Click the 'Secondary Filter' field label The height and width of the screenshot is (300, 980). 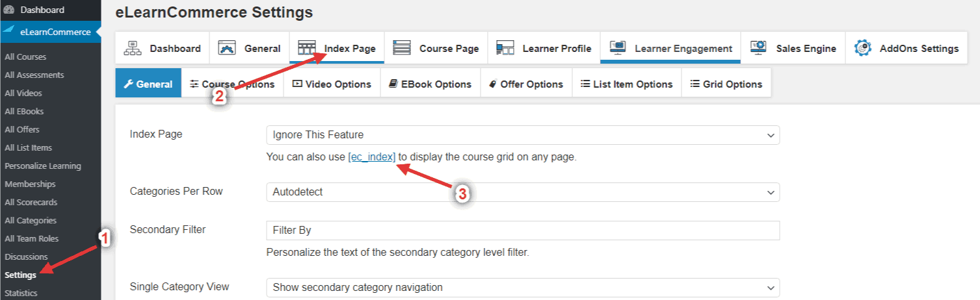tap(168, 229)
